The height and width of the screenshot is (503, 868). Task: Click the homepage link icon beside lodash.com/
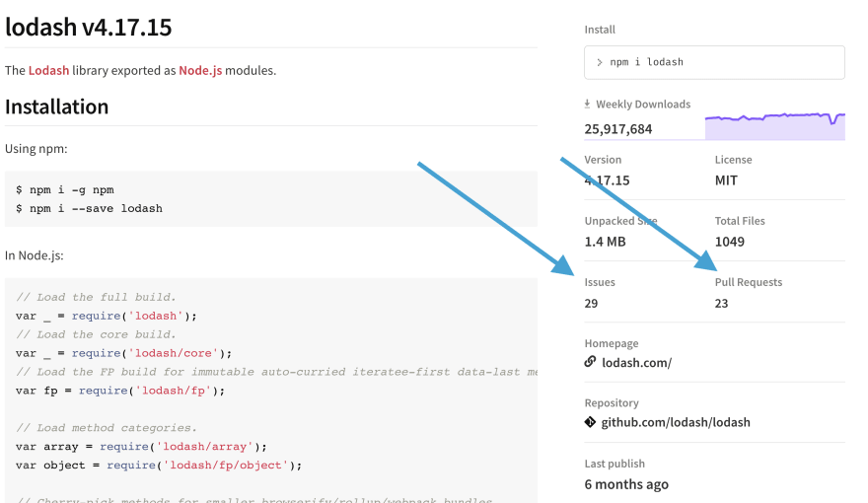[x=590, y=362]
